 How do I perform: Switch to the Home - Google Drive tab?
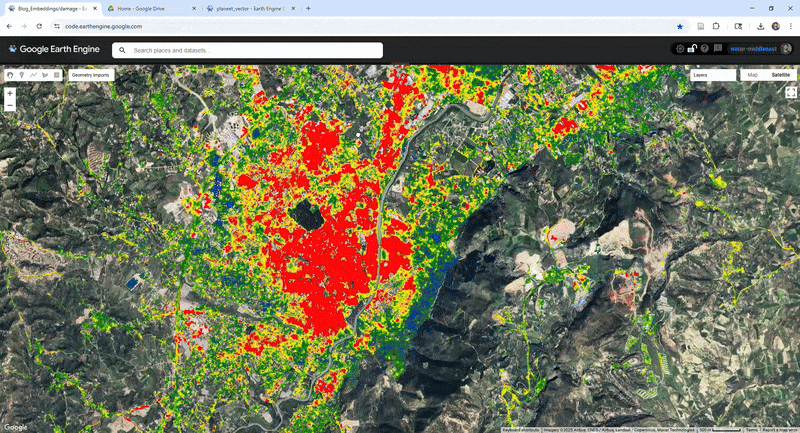[150, 8]
